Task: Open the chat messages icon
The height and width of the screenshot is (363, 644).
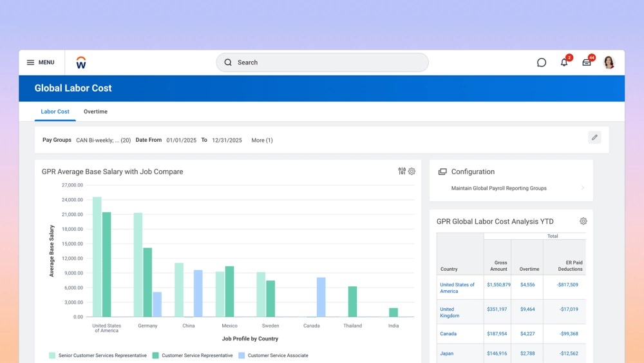Action: (x=542, y=63)
